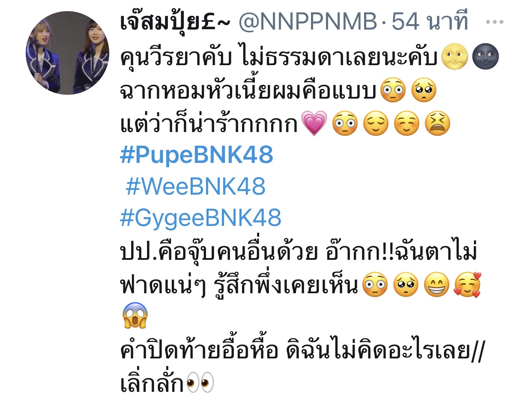Click the yellow full moon face emoji

(454, 57)
